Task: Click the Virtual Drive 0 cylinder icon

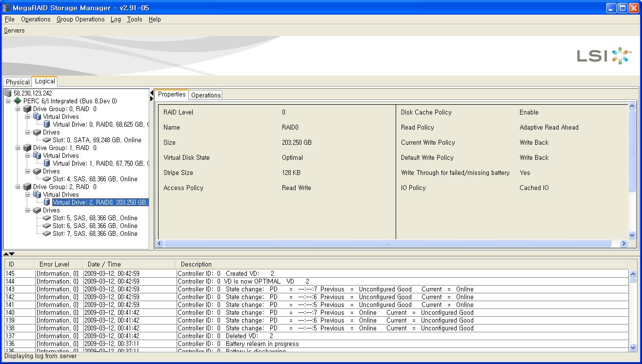Action: tap(47, 124)
